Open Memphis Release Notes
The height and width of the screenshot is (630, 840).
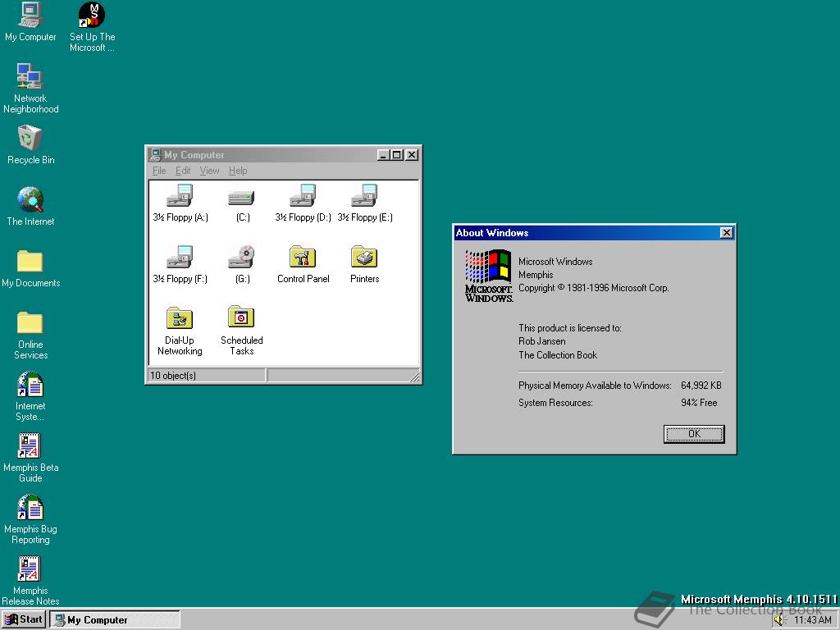[30, 568]
